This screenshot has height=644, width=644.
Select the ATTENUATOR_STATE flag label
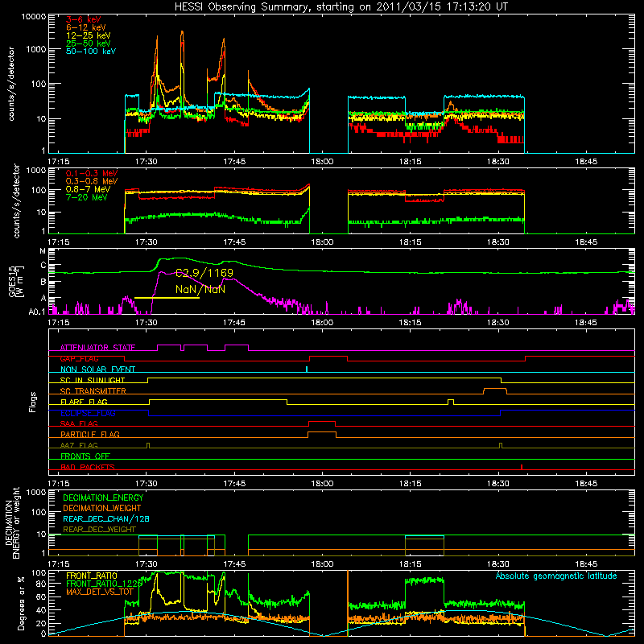(97, 348)
